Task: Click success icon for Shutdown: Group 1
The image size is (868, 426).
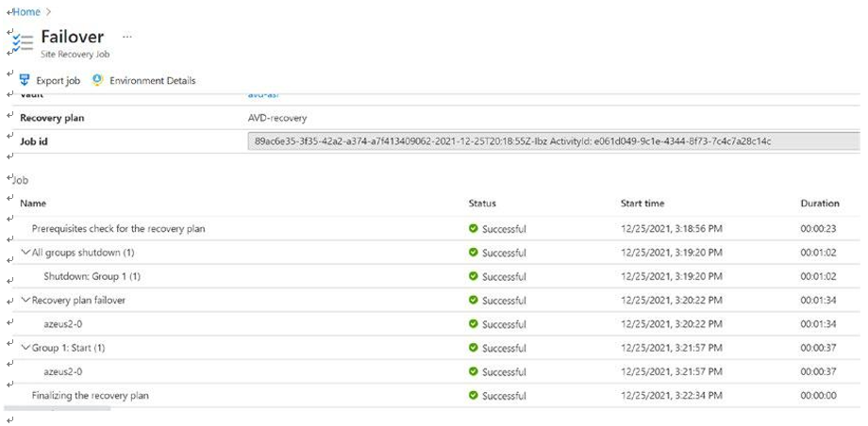Action: point(474,276)
